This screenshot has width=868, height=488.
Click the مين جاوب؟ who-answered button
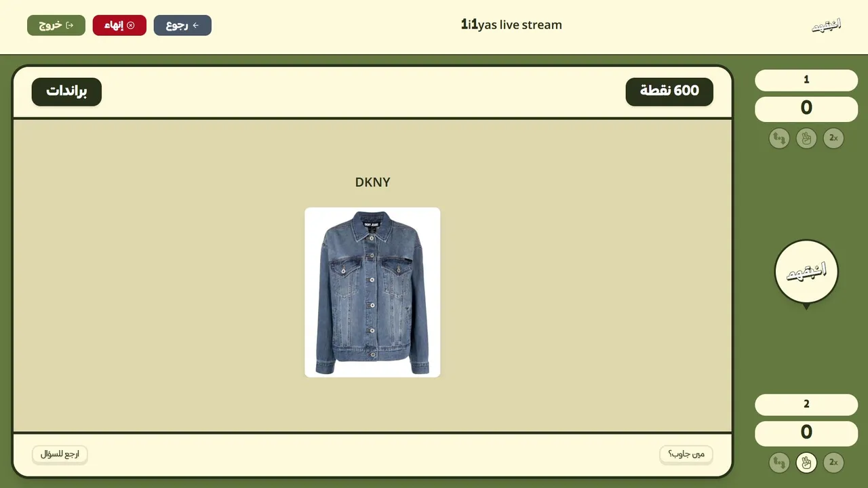tap(686, 454)
